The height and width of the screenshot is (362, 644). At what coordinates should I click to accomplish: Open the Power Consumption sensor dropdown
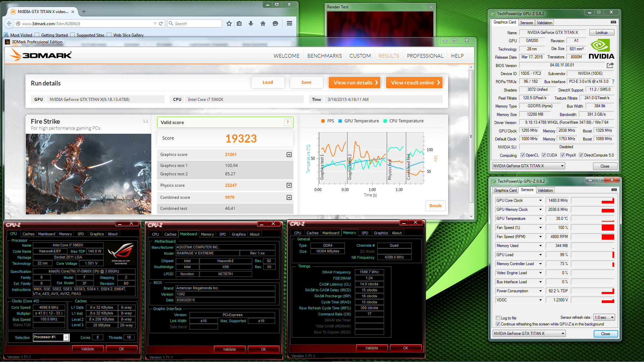point(540,291)
